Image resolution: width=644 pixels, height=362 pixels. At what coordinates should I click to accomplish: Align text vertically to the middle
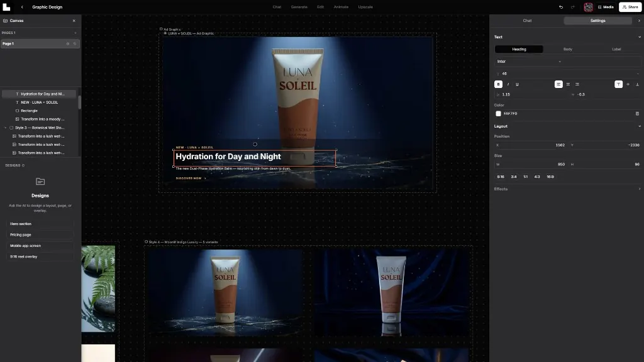click(628, 84)
